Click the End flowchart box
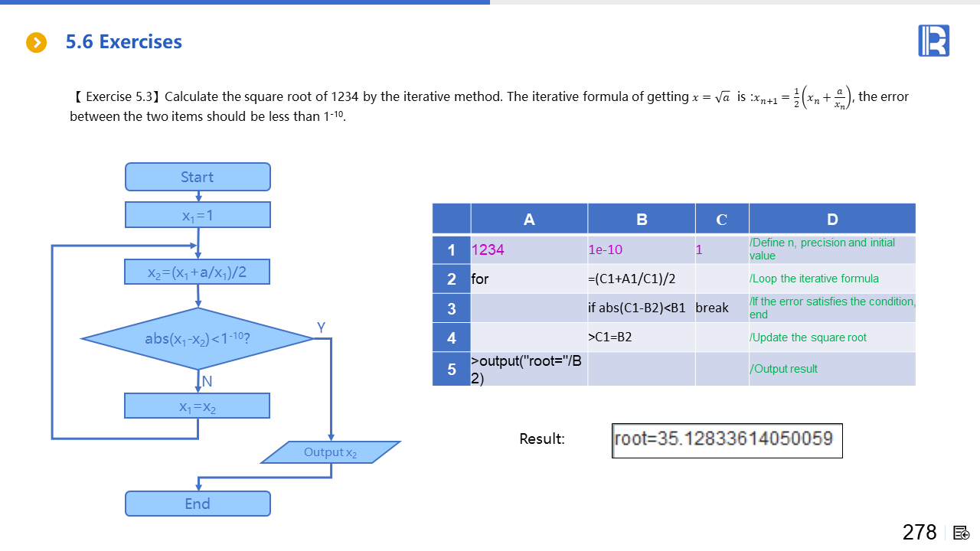The image size is (980, 551). 198,504
